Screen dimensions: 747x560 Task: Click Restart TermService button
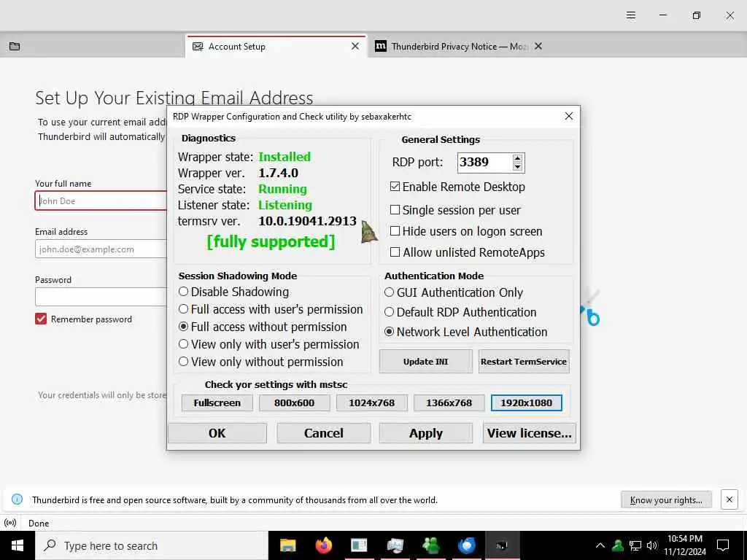point(524,362)
